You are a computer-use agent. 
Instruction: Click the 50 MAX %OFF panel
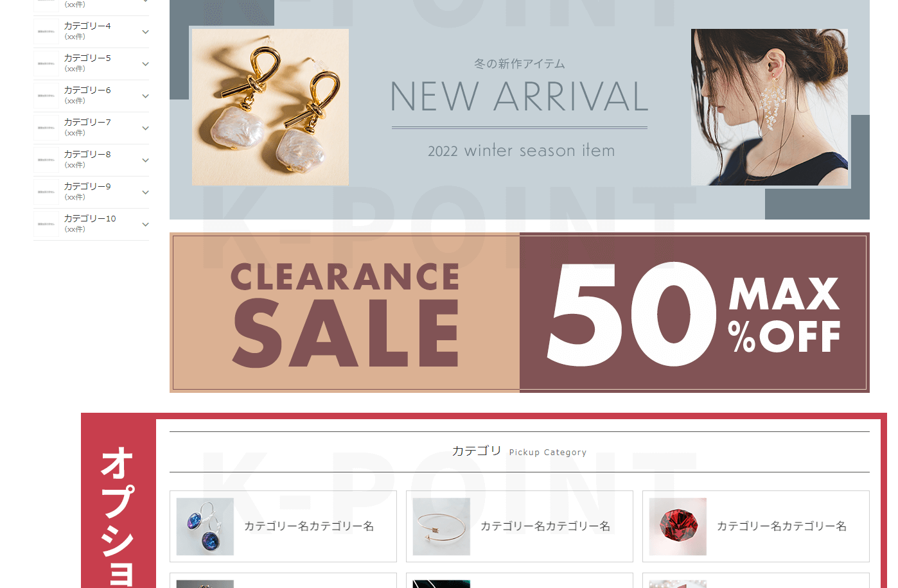point(694,313)
